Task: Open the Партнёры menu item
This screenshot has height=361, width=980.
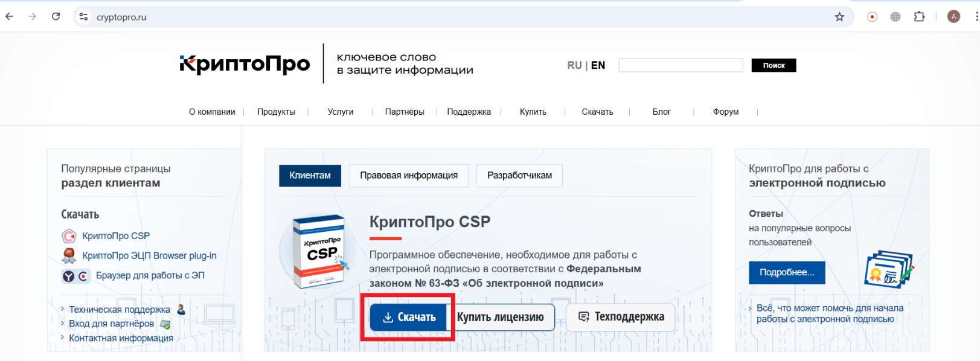Action: (405, 112)
